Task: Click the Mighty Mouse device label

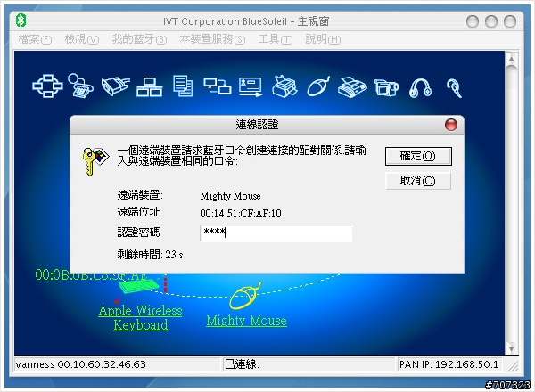Action: (x=246, y=321)
